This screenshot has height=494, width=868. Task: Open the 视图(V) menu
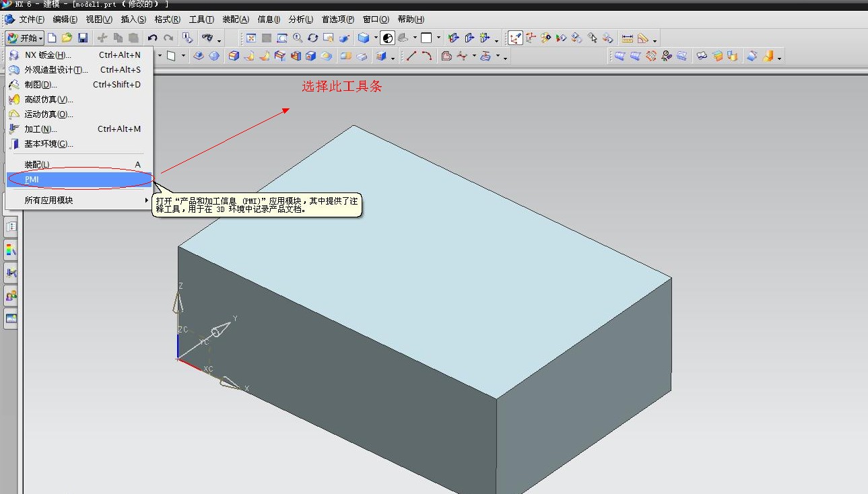[x=99, y=20]
